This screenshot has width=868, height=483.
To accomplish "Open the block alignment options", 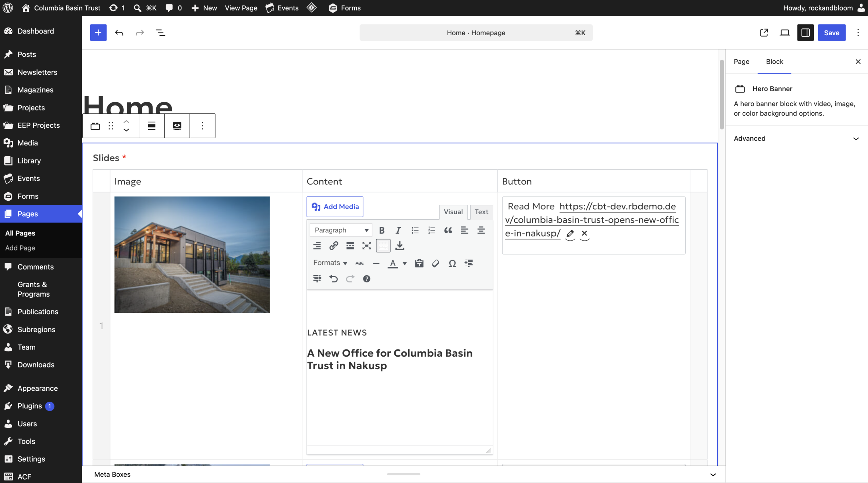I will [152, 126].
